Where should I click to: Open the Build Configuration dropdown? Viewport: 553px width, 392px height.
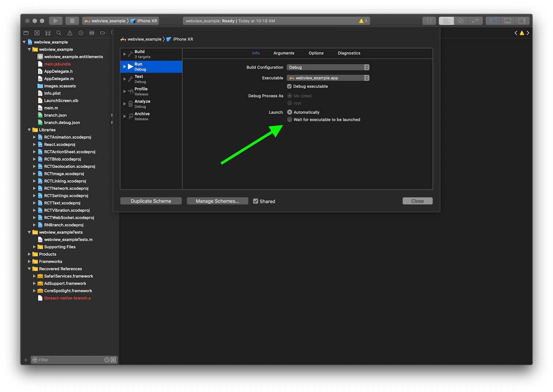click(x=328, y=67)
